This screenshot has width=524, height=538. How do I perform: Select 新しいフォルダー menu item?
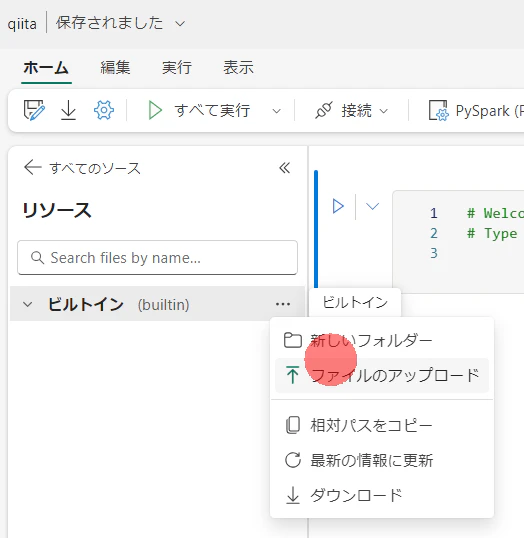click(x=382, y=341)
